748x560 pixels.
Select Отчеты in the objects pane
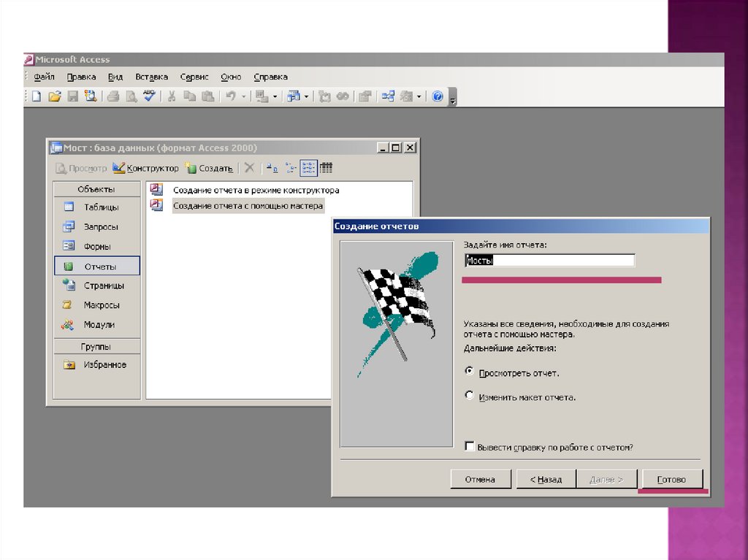tap(97, 266)
